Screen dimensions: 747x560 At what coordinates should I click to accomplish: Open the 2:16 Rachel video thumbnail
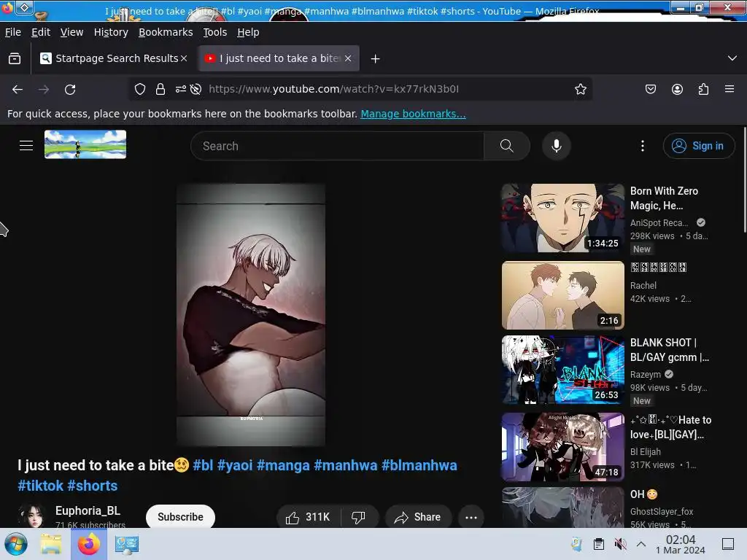(x=562, y=295)
